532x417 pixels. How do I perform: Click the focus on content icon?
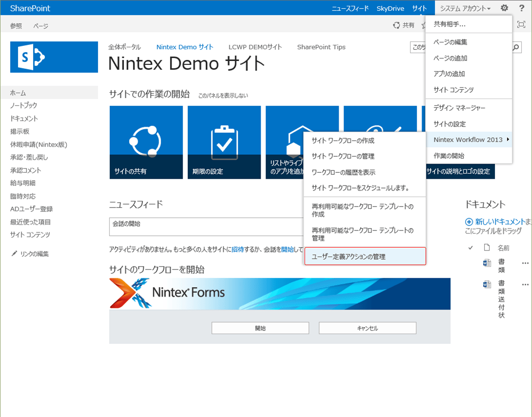point(521,24)
